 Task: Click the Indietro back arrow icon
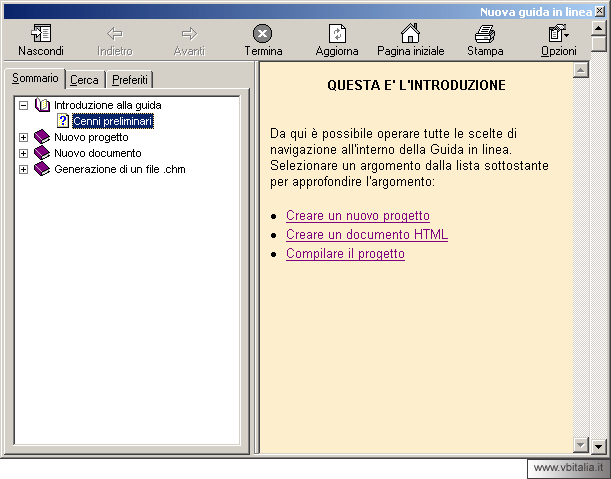(x=115, y=34)
